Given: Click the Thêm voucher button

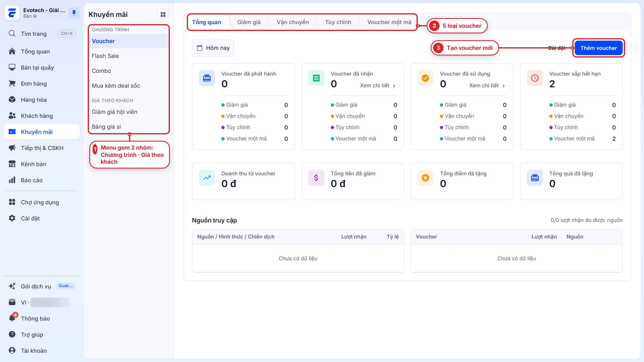Looking at the screenshot, I should [599, 48].
